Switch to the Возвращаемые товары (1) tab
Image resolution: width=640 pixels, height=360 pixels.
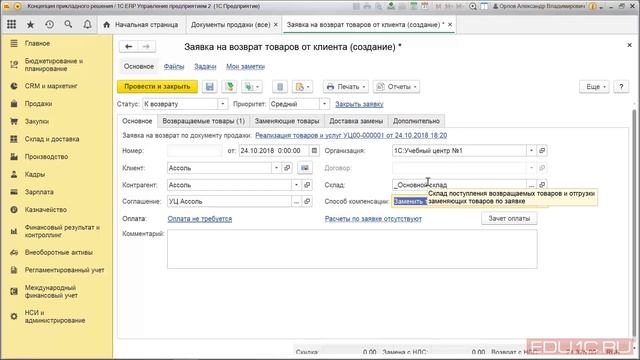203,121
